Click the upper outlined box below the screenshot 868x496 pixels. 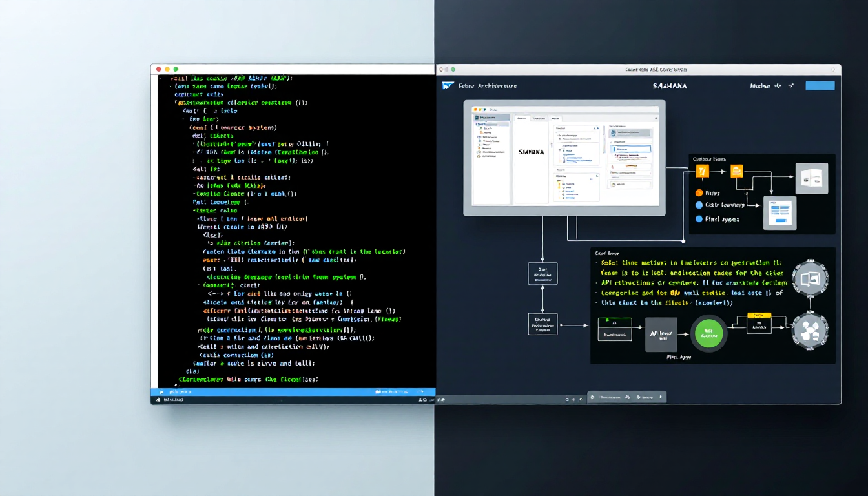542,273
